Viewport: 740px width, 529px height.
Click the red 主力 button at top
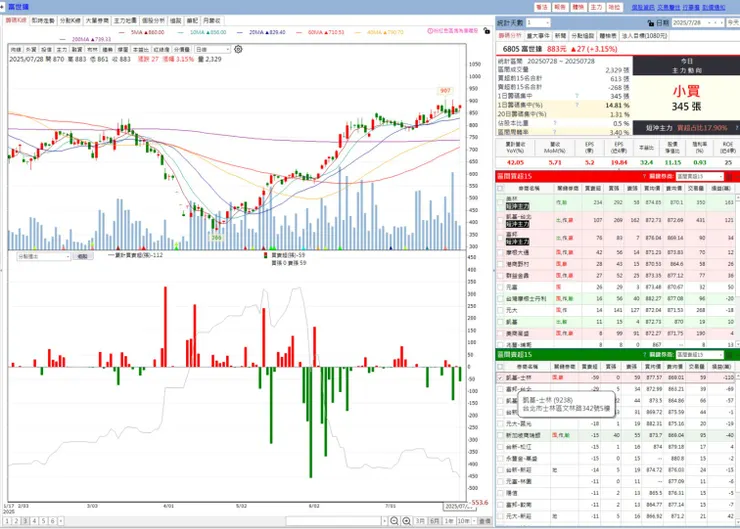[x=596, y=8]
